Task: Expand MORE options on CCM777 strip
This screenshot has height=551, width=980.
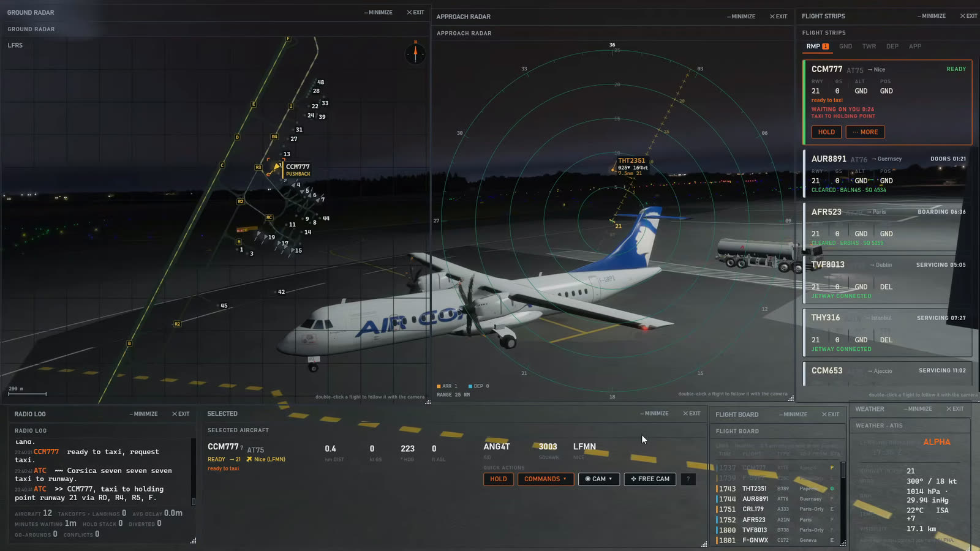Action: click(x=865, y=132)
